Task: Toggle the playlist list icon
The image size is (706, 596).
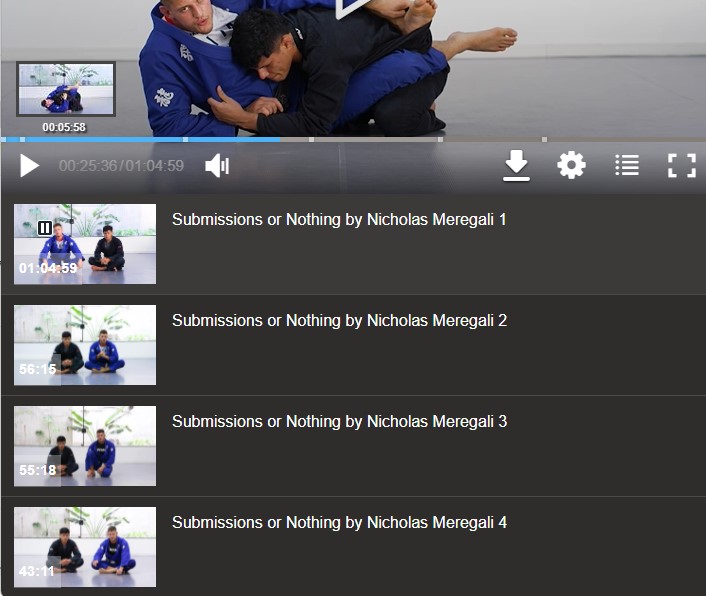Action: tap(627, 165)
